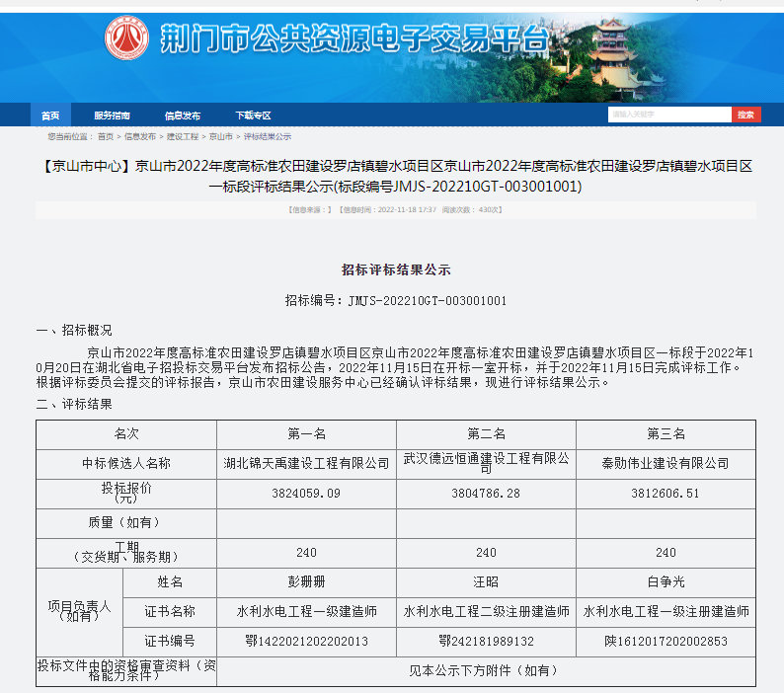Select third-place bidder 泰勋伟业建设有限公司 cell
784x693 pixels.
point(666,463)
